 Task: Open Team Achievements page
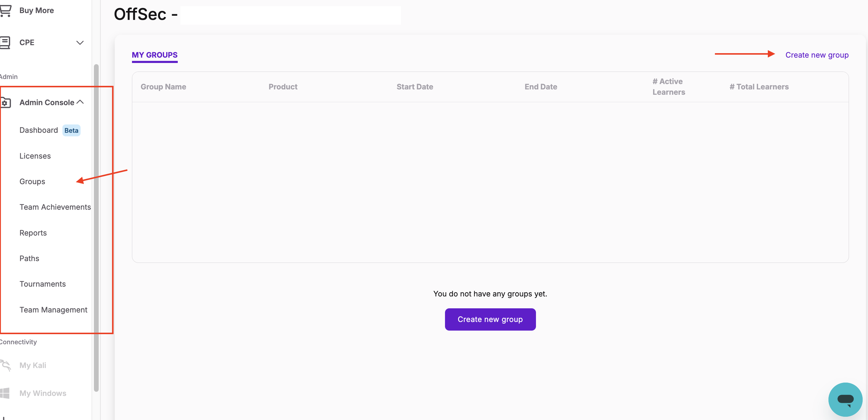pos(55,207)
